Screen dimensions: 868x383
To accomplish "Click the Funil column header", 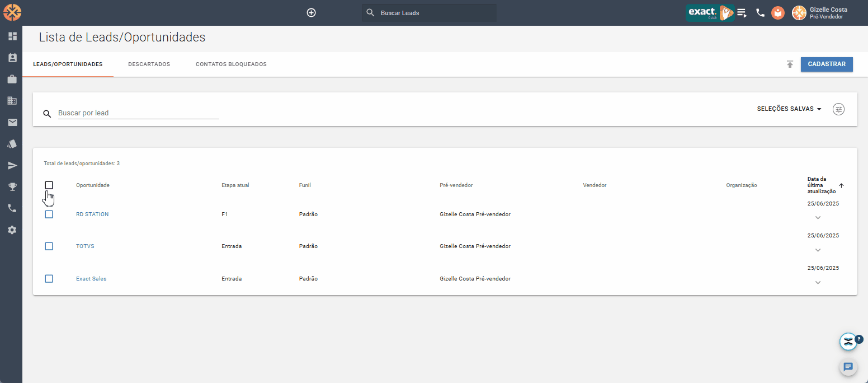I will point(305,185).
